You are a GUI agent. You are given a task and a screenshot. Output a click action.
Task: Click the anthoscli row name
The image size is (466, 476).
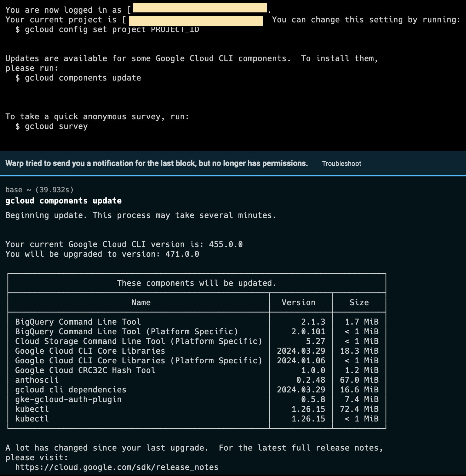pyautogui.click(x=37, y=380)
